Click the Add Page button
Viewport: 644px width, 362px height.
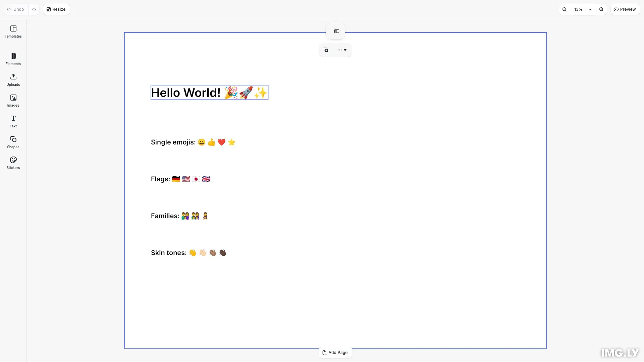(335, 352)
